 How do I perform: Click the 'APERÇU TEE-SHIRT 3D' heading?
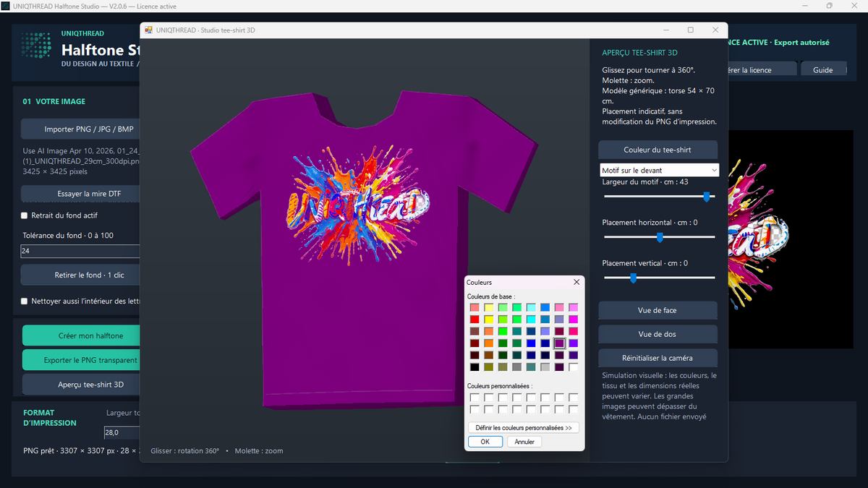tap(639, 53)
